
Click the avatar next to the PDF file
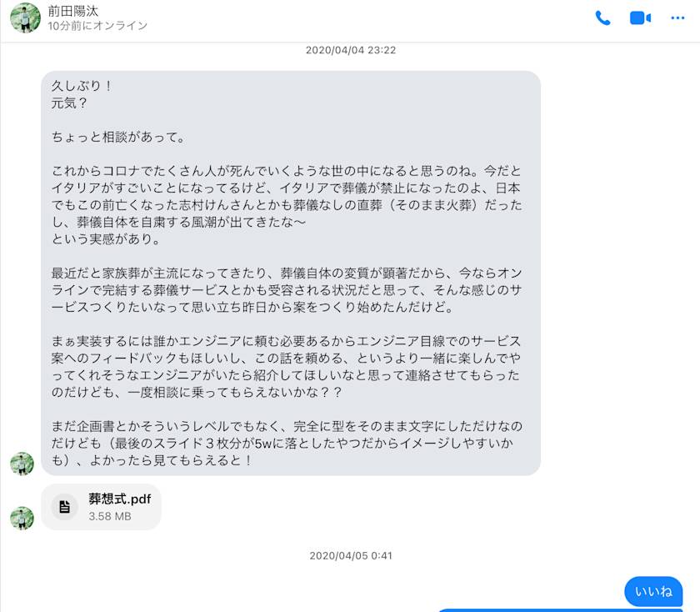[x=22, y=518]
